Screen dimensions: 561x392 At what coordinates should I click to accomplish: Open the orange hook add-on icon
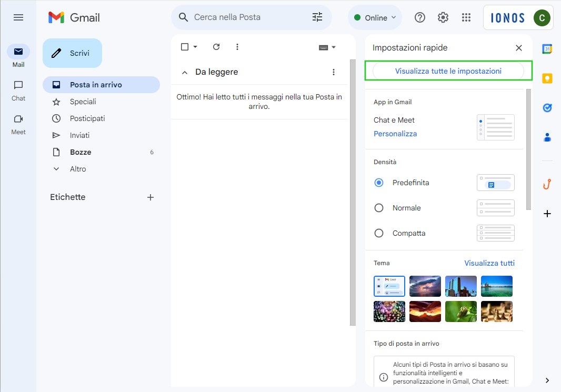tap(547, 184)
